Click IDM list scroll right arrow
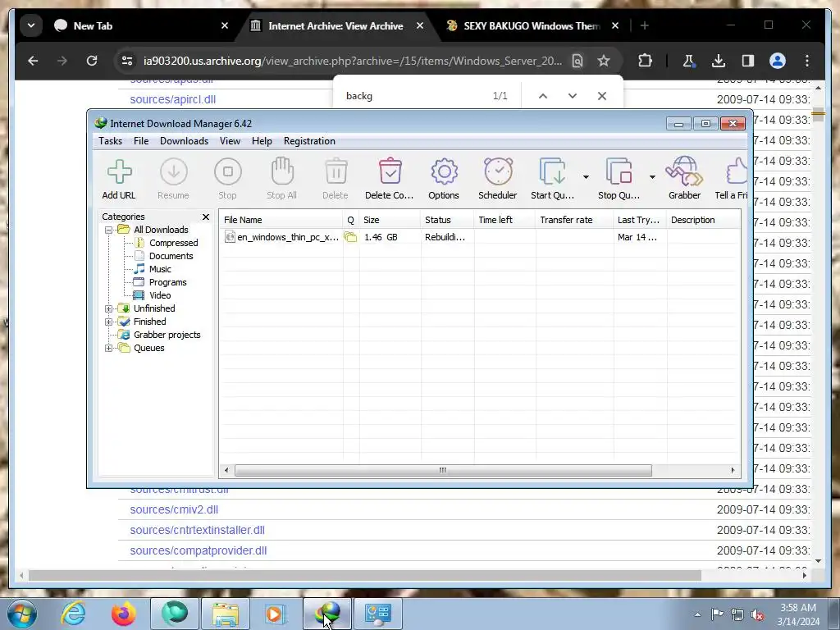Viewport: 840px width, 630px height. pyautogui.click(x=733, y=470)
